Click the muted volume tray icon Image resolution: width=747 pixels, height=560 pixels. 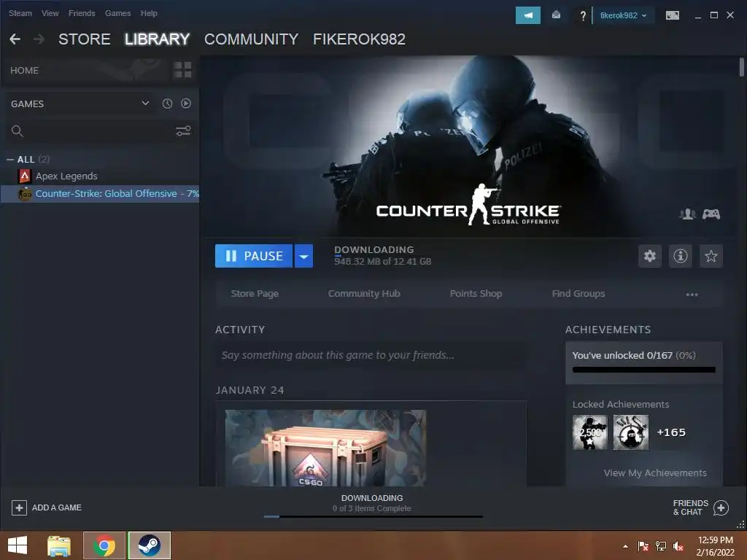pos(678,546)
